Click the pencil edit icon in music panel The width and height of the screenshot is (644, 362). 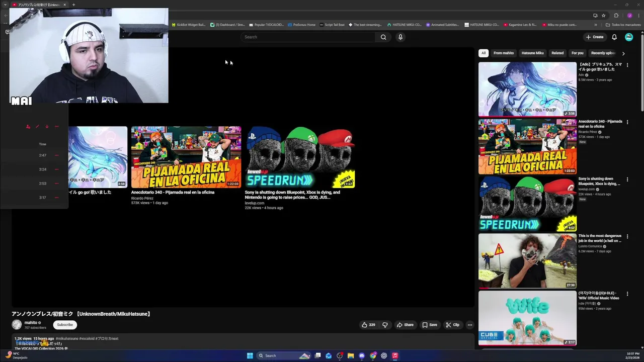[37, 127]
